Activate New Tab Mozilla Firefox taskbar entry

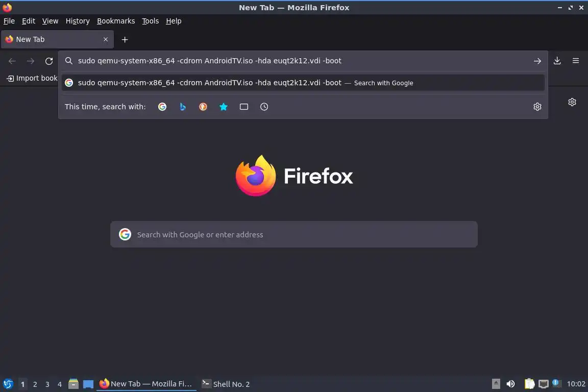[146, 384]
